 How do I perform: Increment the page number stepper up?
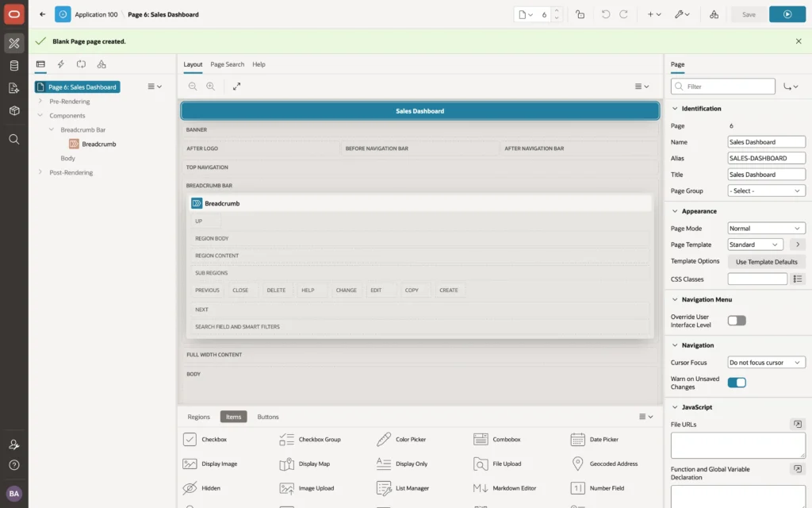pyautogui.click(x=557, y=10)
